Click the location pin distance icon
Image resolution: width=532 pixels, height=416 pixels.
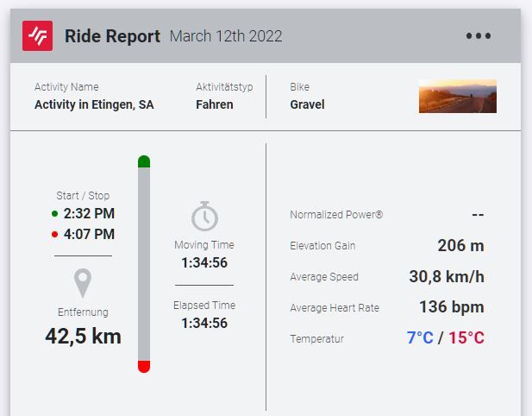83,282
